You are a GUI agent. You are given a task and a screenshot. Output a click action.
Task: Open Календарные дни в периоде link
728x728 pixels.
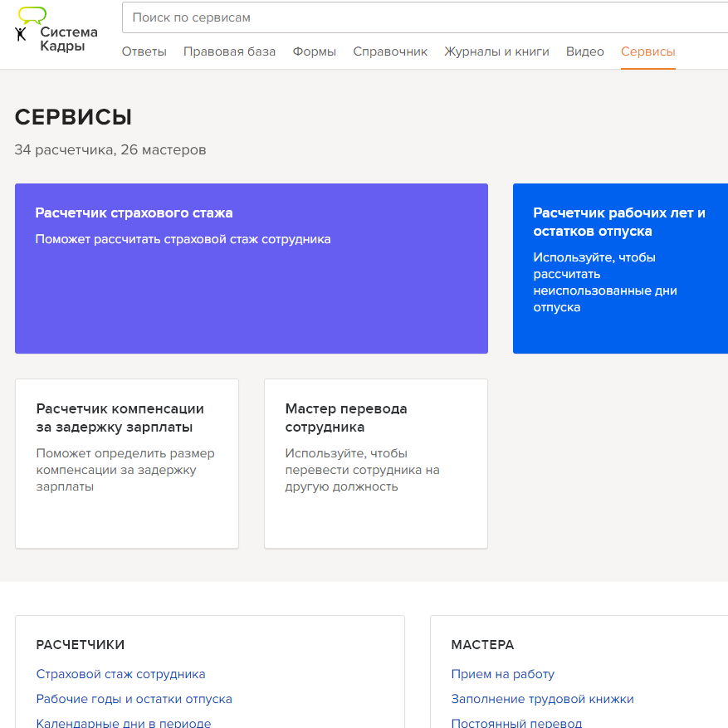pos(124,722)
